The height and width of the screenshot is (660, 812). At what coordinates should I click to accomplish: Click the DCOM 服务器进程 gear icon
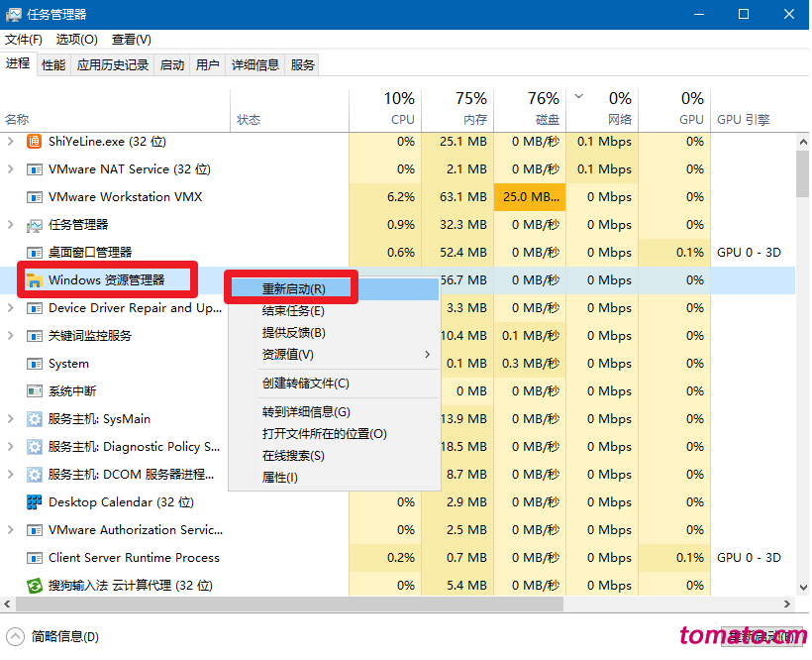(x=35, y=475)
